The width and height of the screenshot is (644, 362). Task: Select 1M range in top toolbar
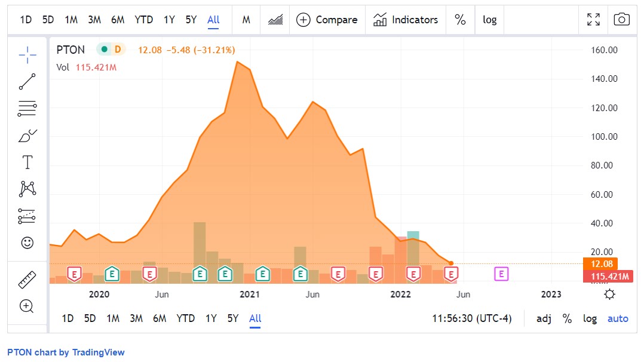(71, 20)
